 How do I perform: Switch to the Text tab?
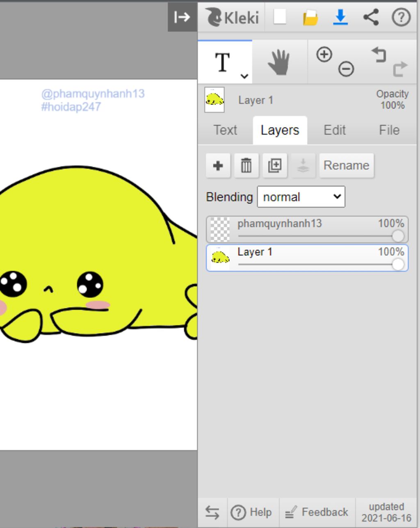[x=225, y=130]
